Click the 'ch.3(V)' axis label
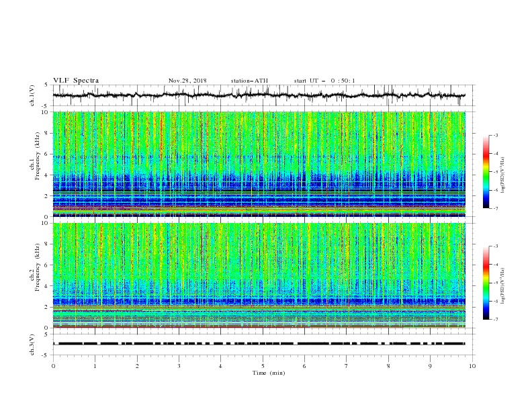This screenshot has width=532, height=411. point(32,345)
